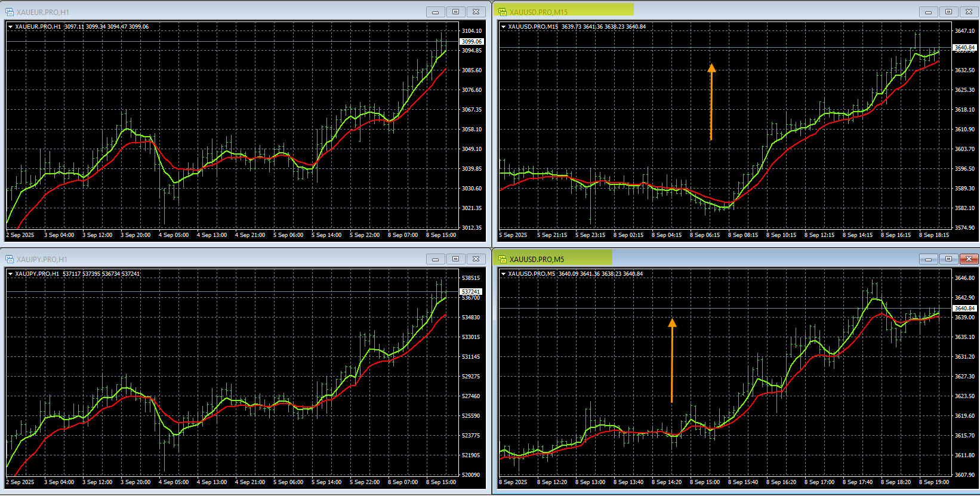The width and height of the screenshot is (980, 496).
Task: Maximize the XAUUSD.PRO,M15 chart window
Action: (x=948, y=12)
